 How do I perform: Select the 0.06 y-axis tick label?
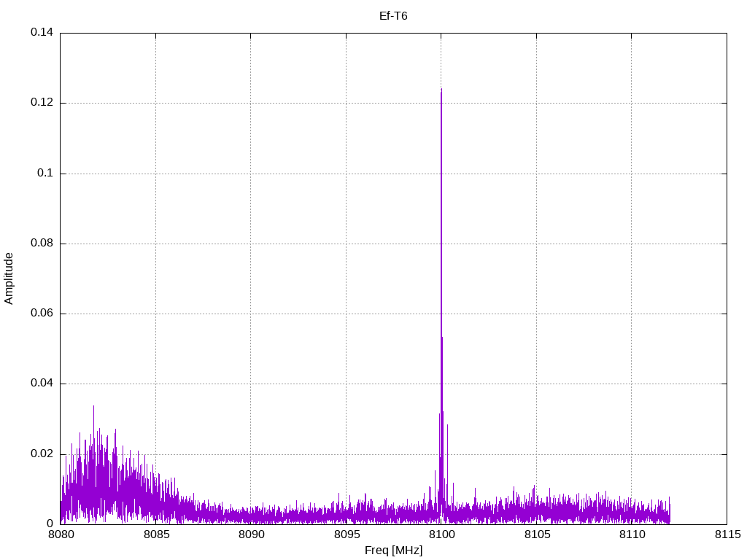pyautogui.click(x=42, y=314)
